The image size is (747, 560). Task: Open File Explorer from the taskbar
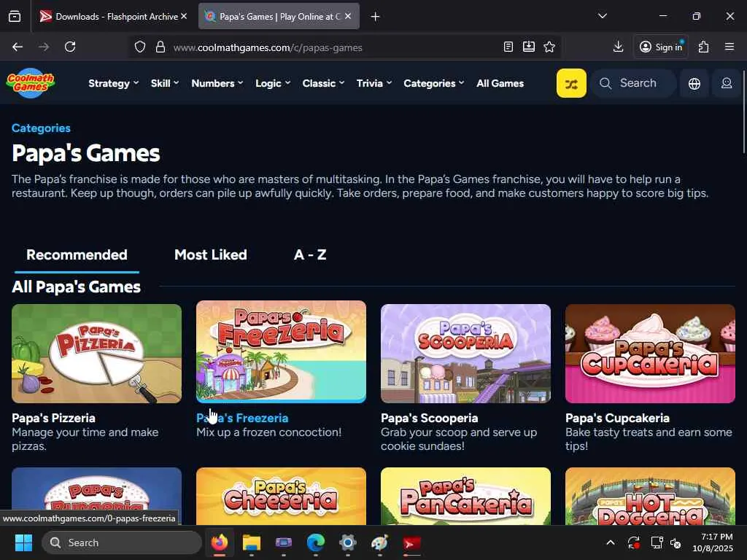pos(252,542)
